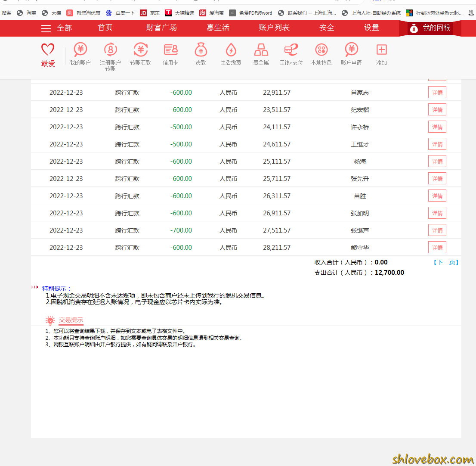The height and width of the screenshot is (466, 476).
Task: Open 注册账户转账 icon
Action: click(x=111, y=50)
